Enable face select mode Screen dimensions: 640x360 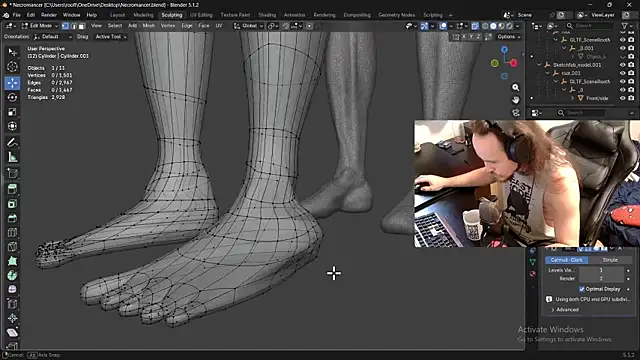point(82,26)
